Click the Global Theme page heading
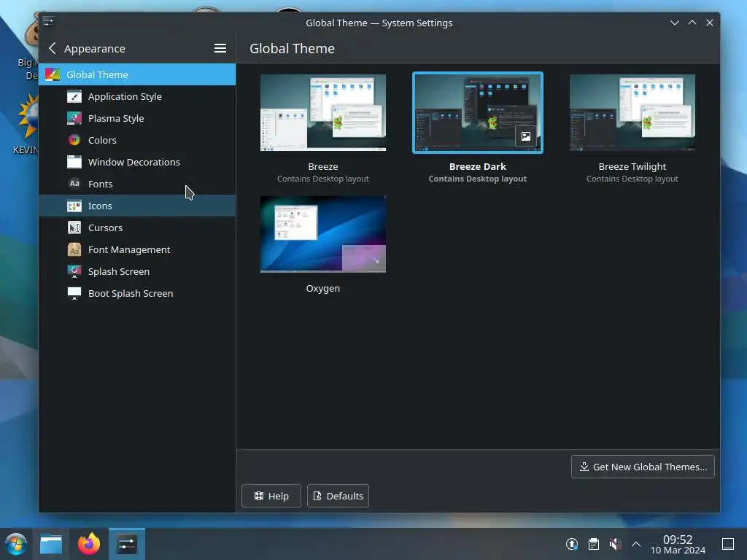The image size is (747, 560). 292,49
